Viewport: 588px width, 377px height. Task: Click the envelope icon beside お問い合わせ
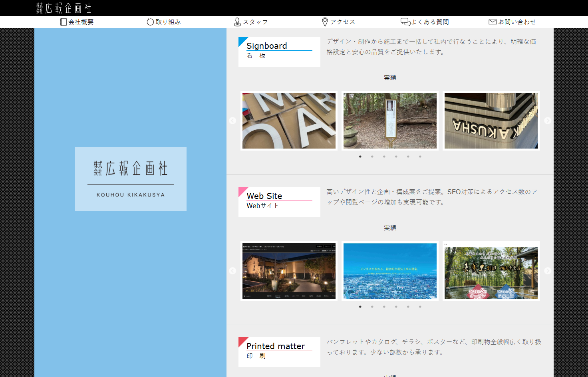coord(493,22)
